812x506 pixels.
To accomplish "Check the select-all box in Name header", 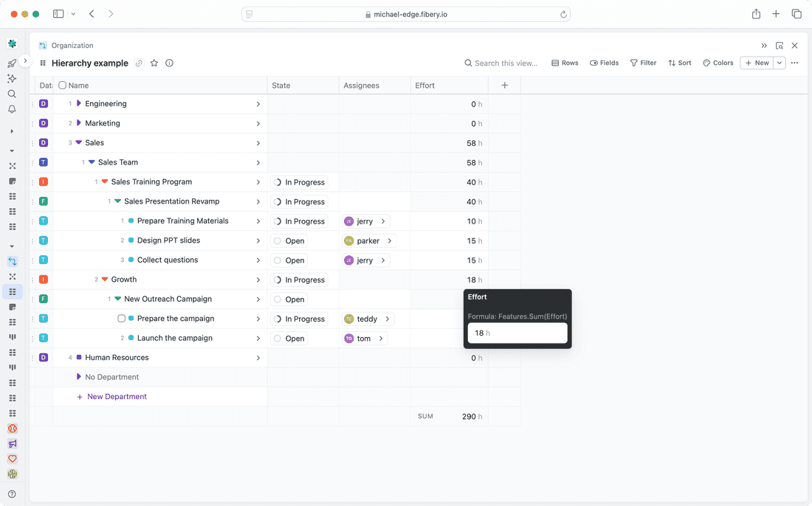I will pyautogui.click(x=63, y=86).
